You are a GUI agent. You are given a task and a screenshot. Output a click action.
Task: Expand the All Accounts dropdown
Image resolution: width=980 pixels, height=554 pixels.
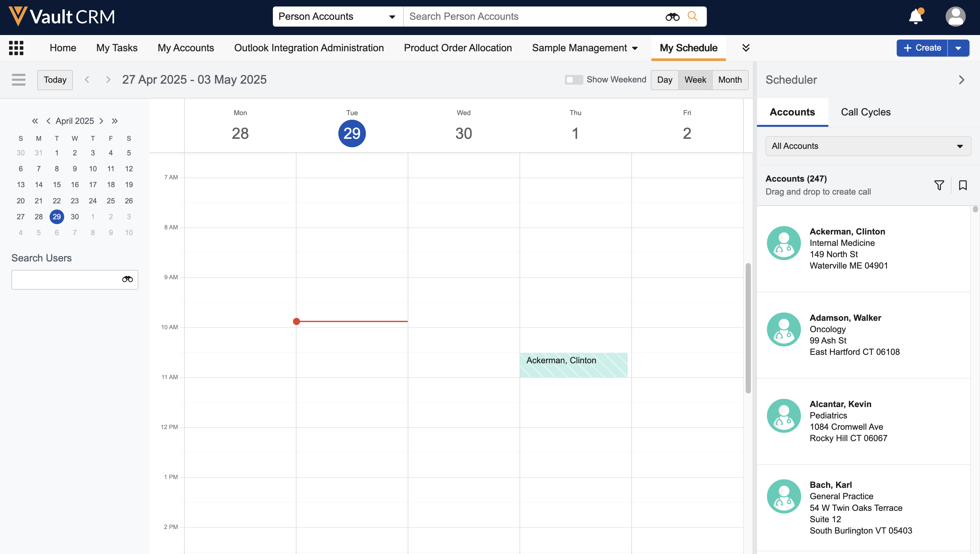[868, 146]
